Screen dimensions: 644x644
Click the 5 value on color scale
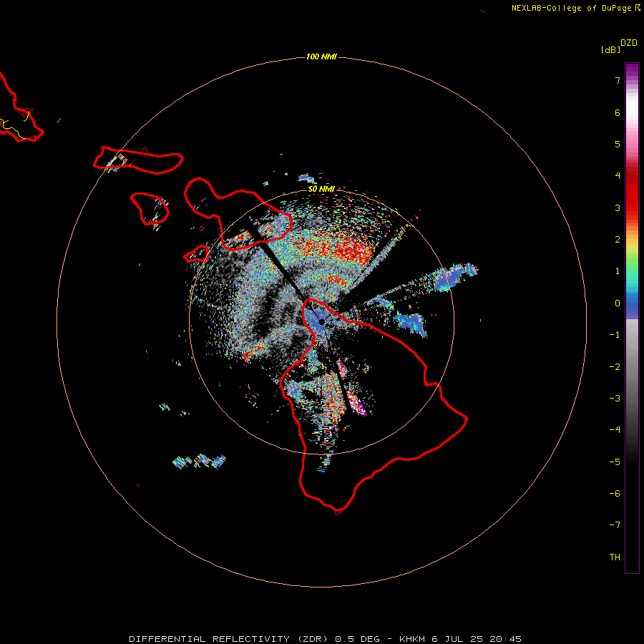click(618, 144)
